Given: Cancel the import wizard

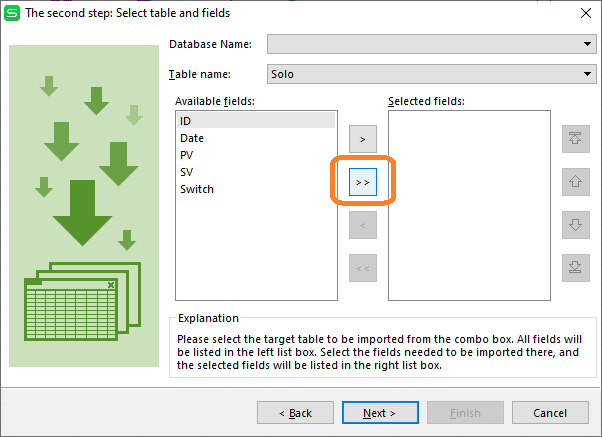Looking at the screenshot, I should (550, 413).
